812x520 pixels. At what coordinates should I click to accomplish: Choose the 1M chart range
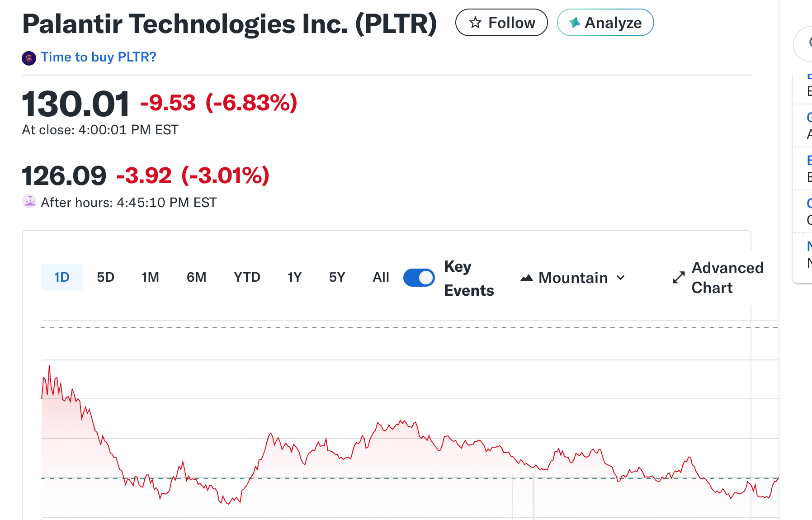(x=150, y=277)
